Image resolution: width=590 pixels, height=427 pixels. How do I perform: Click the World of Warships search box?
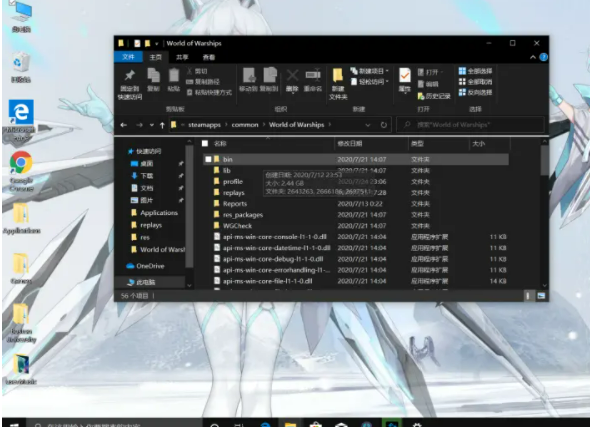pos(470,125)
